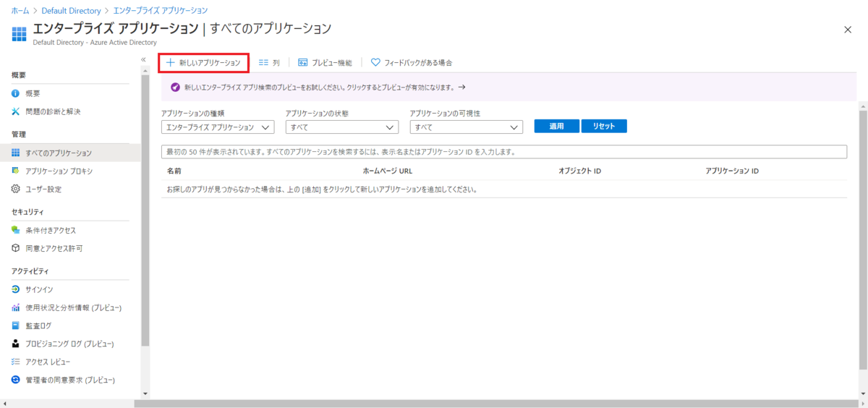
Task: Click the 適用 button
Action: pyautogui.click(x=556, y=126)
